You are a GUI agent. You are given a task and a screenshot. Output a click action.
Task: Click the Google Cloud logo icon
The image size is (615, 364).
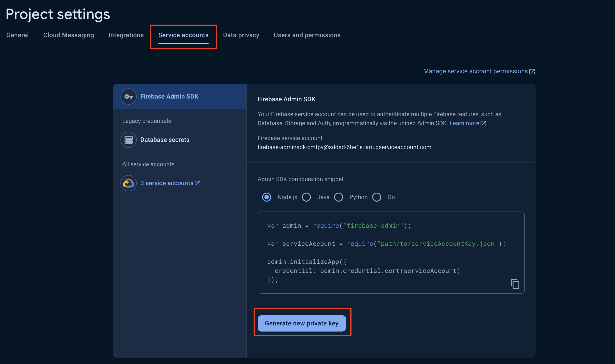click(128, 183)
